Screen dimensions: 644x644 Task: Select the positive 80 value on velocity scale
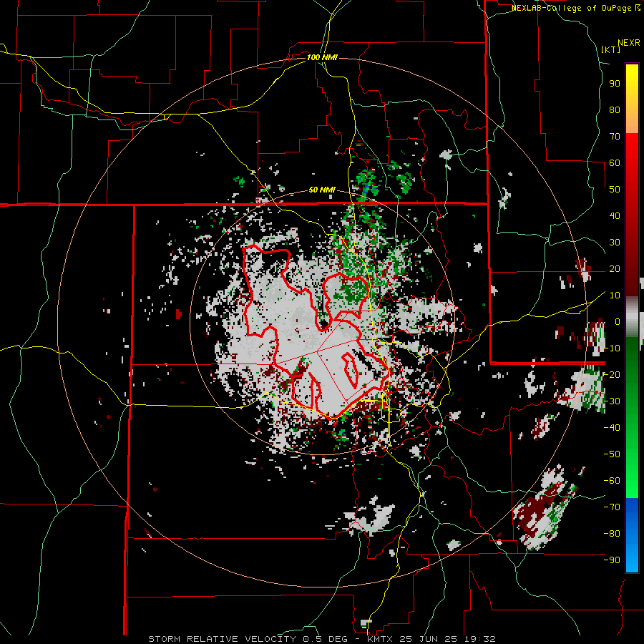point(615,110)
